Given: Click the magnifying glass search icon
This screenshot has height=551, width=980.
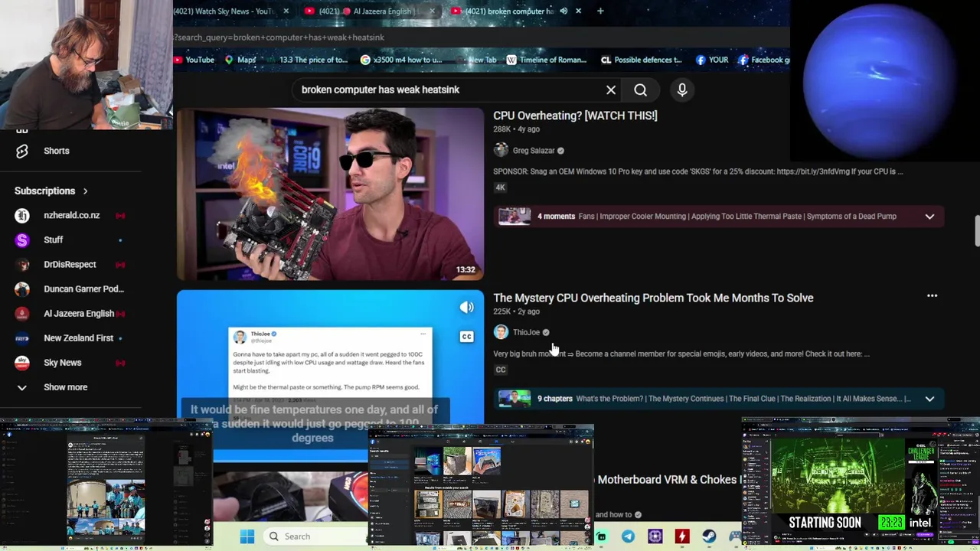Looking at the screenshot, I should [640, 90].
